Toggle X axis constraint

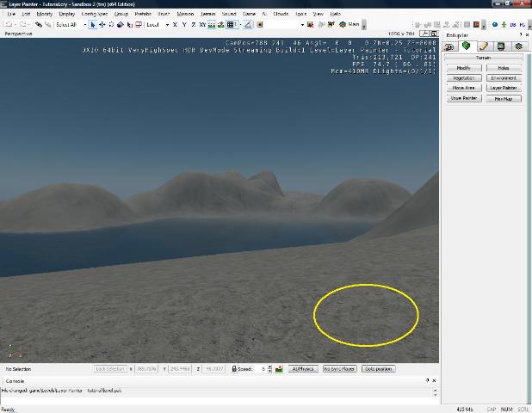pos(175,25)
